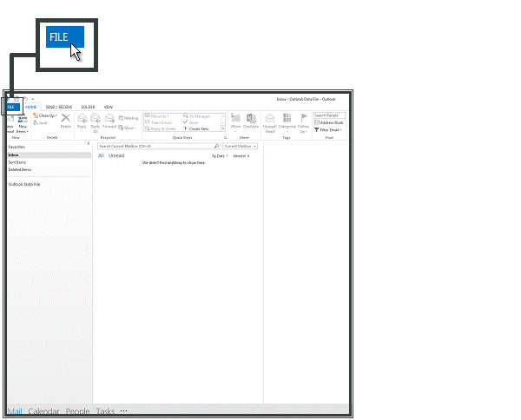Click the Forward icon
521x420 pixels.
click(109, 120)
